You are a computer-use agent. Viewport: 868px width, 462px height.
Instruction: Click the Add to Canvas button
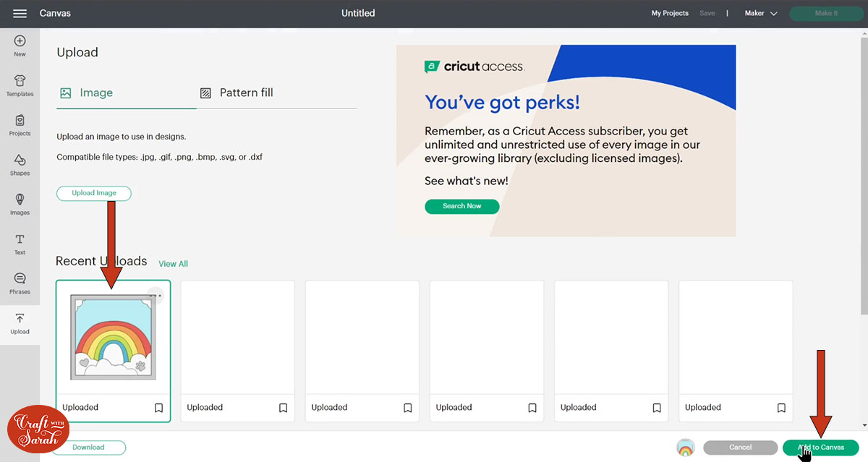point(820,448)
